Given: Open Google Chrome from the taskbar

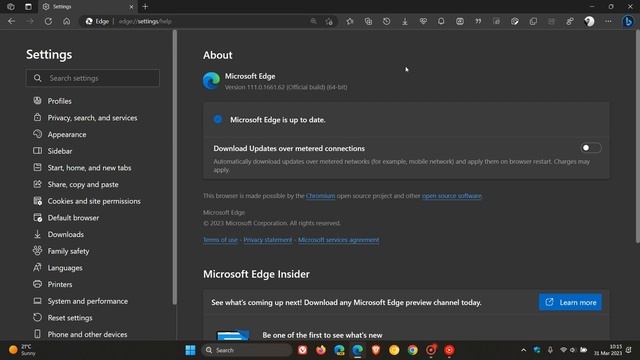Looking at the screenshot, I should (413, 350).
